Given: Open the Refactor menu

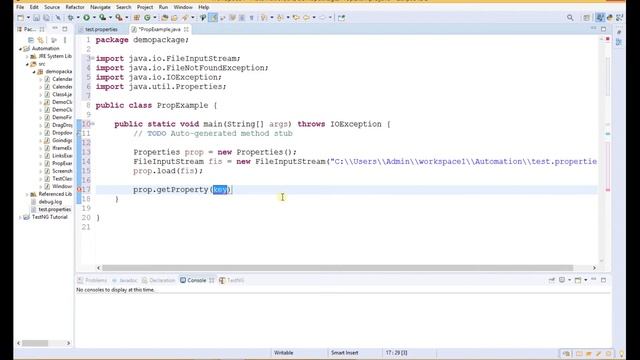Looking at the screenshot, I should tap(75, 7).
